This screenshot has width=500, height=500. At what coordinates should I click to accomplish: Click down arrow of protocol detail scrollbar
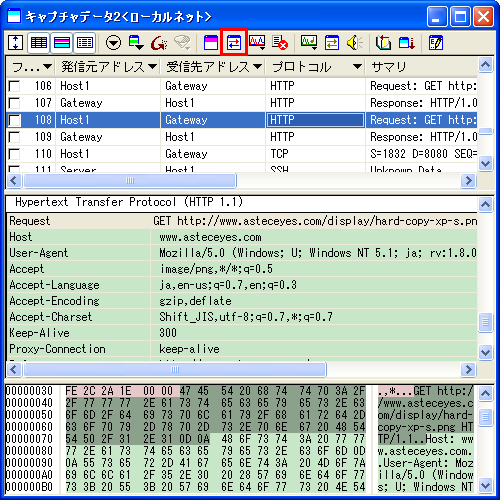tap(485, 352)
